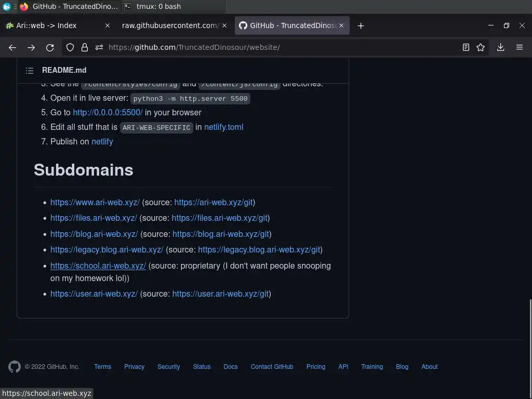The image size is (532, 399).
Task: Go forward one page
Action: pyautogui.click(x=31, y=47)
